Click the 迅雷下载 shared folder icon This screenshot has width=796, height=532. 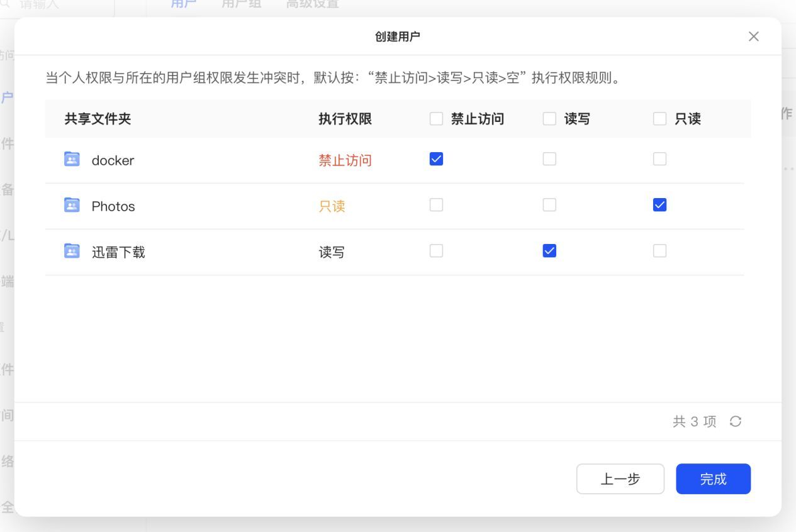click(x=72, y=252)
